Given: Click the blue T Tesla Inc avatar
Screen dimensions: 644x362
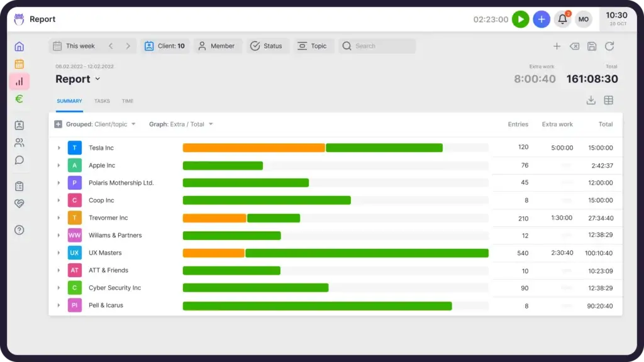Looking at the screenshot, I should (75, 148).
